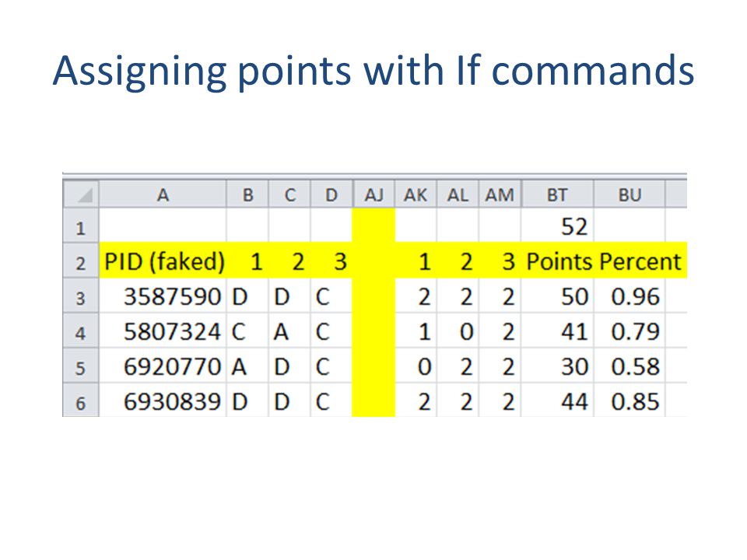Select row 6 header
Viewport: 747px width, 560px height.
pos(81,401)
